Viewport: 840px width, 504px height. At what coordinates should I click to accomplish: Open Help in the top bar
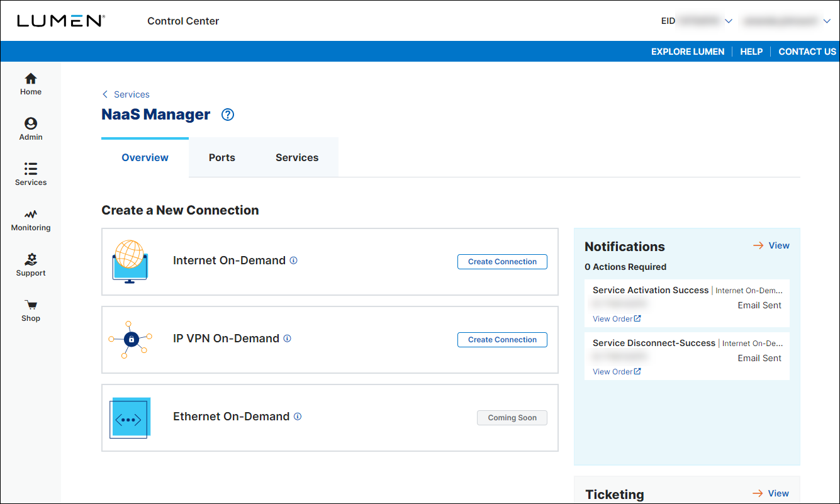751,52
